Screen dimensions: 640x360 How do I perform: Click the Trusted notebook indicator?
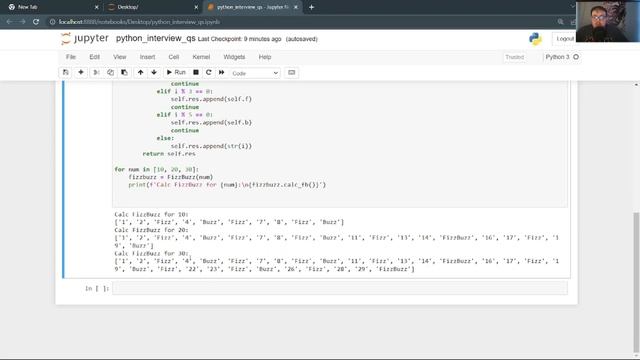[514, 57]
